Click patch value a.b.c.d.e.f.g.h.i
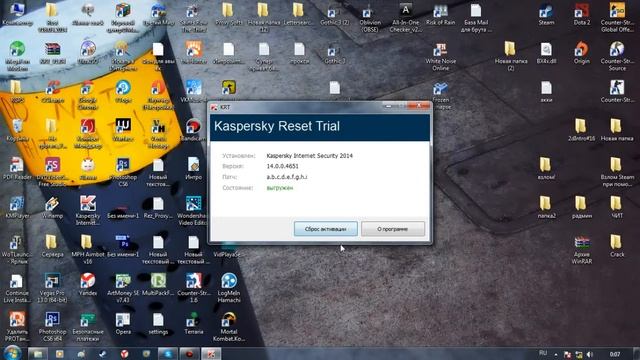 pyautogui.click(x=287, y=177)
